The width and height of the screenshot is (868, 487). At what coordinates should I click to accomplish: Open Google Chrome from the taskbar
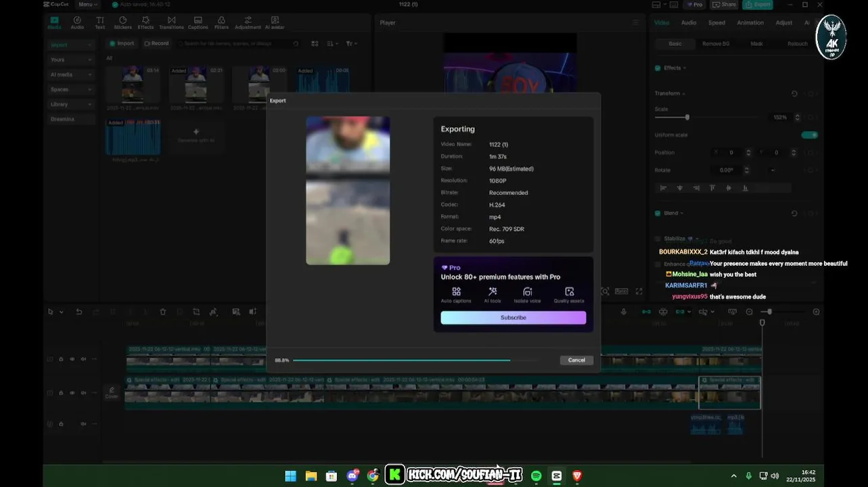tap(373, 476)
